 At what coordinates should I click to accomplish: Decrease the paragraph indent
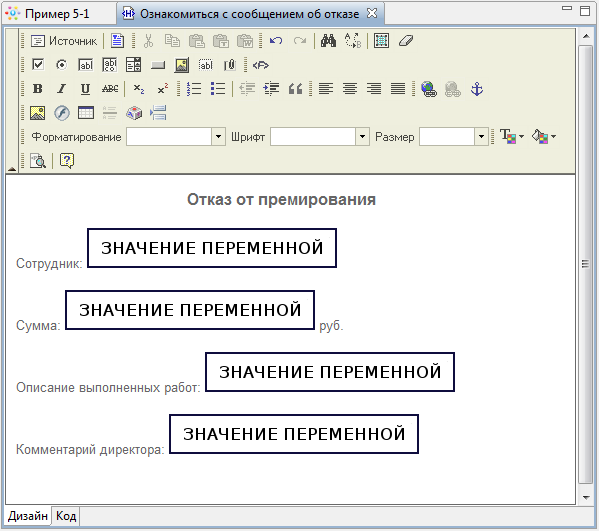click(x=247, y=89)
